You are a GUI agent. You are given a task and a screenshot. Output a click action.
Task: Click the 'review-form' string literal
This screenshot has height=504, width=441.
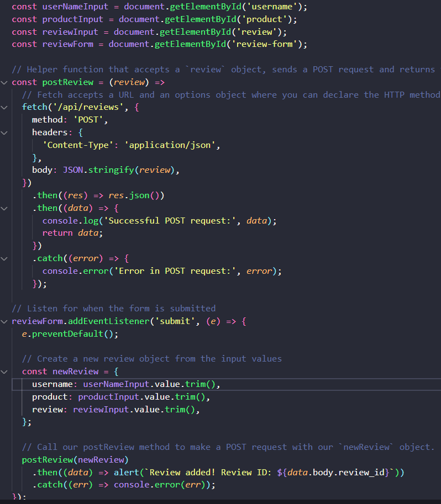click(x=265, y=44)
